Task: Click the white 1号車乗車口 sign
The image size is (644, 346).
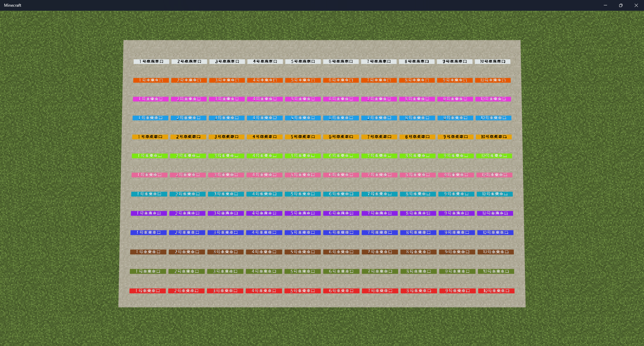Action: tap(151, 62)
